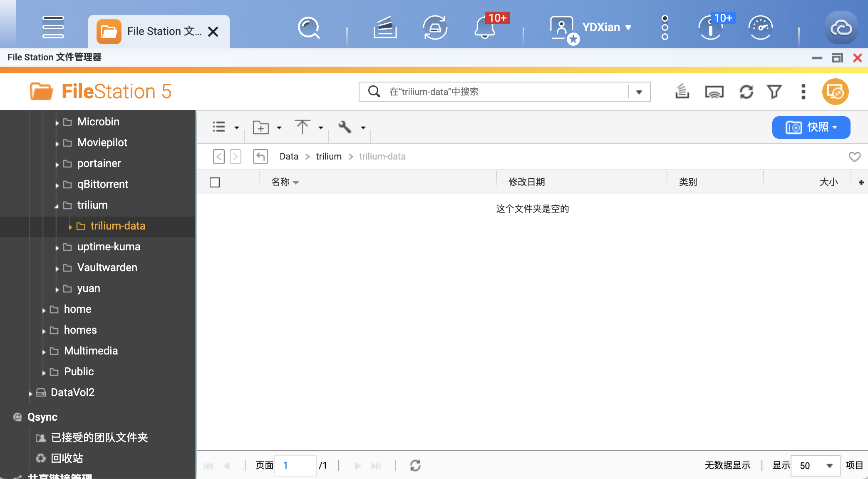
Task: Expand the Microbin folder in tree
Action: pos(57,122)
